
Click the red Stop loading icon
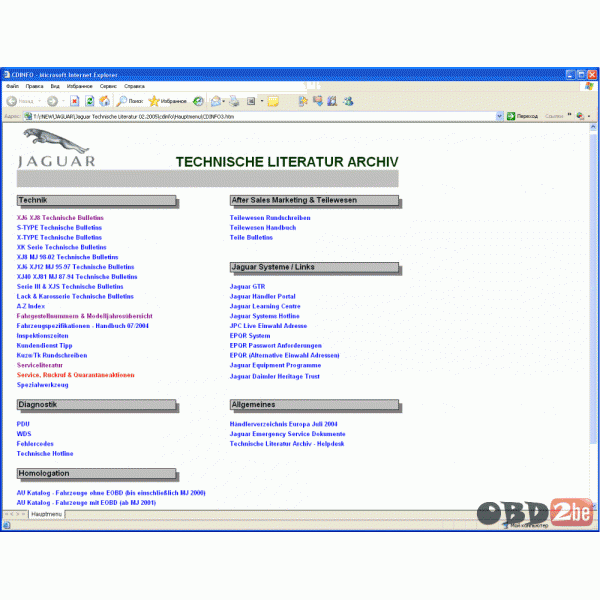click(x=75, y=101)
